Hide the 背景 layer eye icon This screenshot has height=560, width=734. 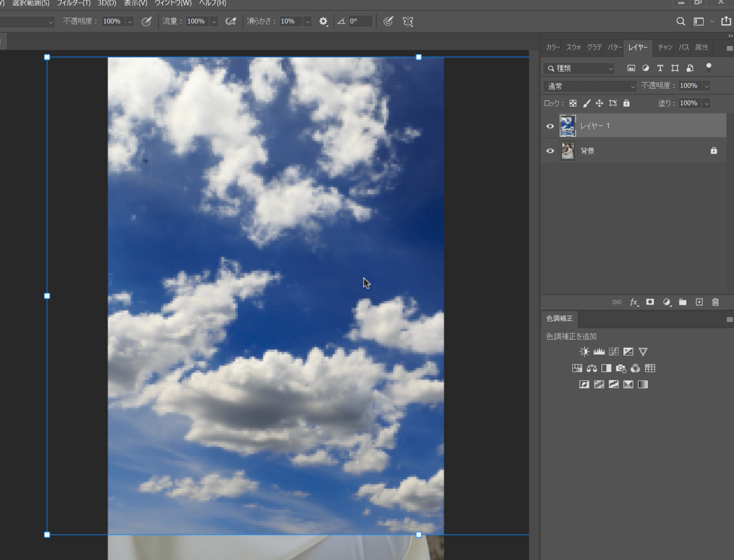pyautogui.click(x=550, y=151)
